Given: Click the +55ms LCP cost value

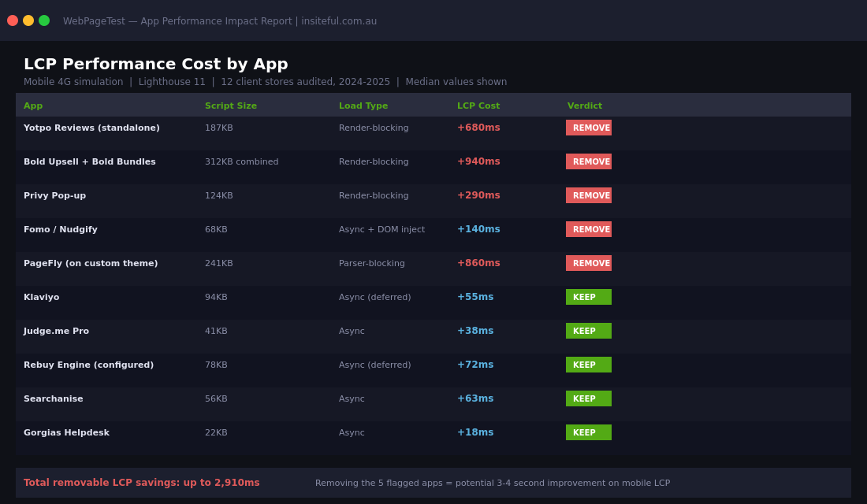Looking at the screenshot, I should coord(475,297).
